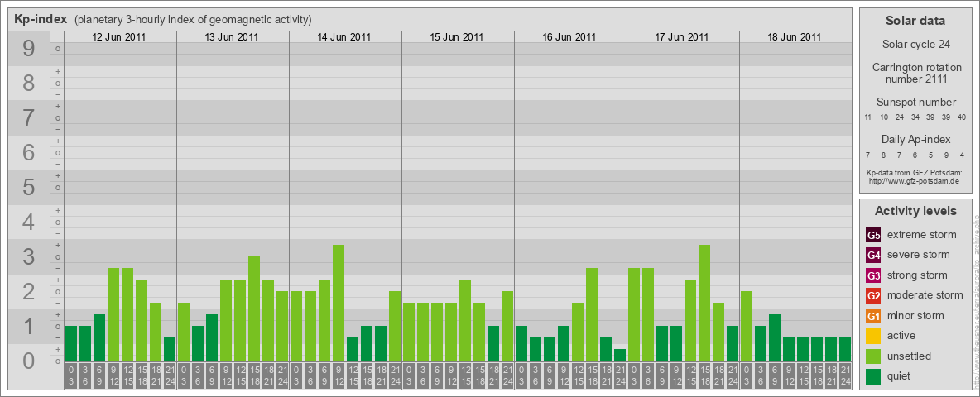Click the G5 extreme storm icon
The width and height of the screenshot is (980, 397).
(x=873, y=235)
